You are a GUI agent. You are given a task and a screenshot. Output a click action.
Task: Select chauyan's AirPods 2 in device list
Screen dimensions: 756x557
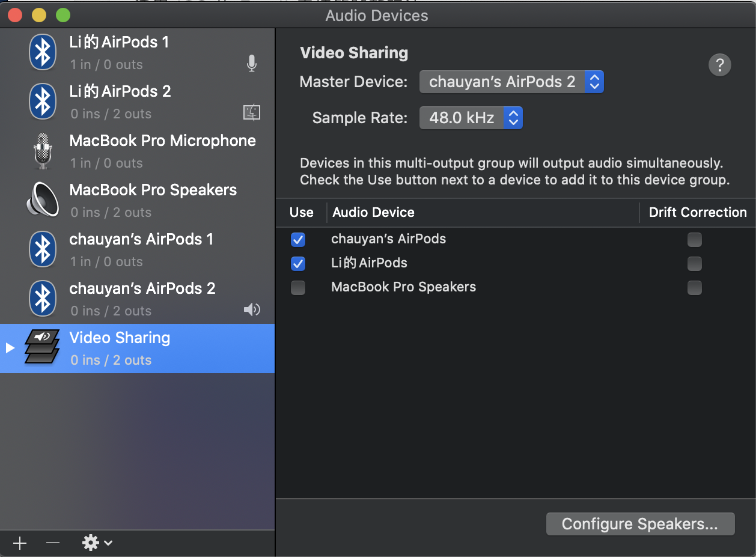pos(137,299)
